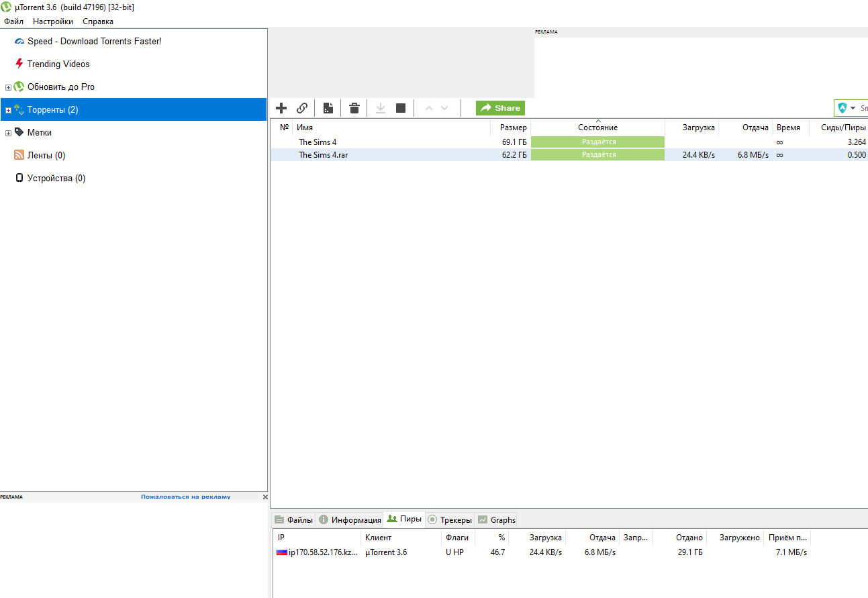The width and height of the screenshot is (868, 598).
Task: Click the Ленты RSS feed icon
Action: pyautogui.click(x=19, y=155)
